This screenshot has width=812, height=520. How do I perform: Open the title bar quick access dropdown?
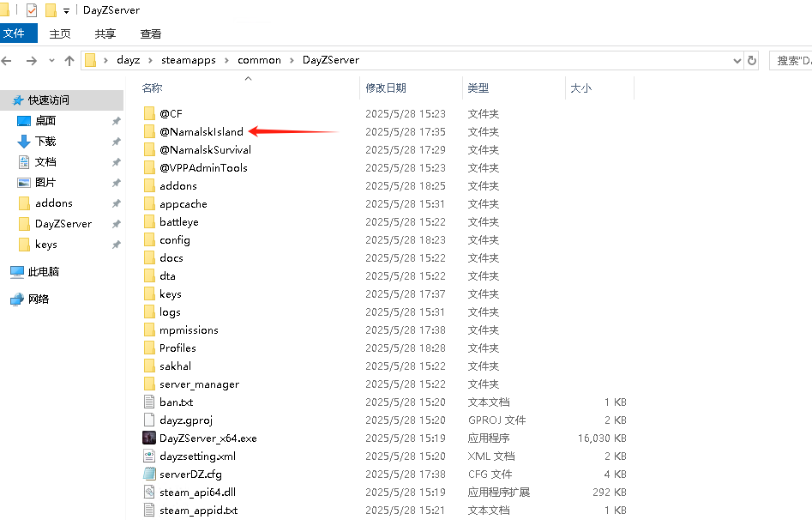pyautogui.click(x=66, y=11)
